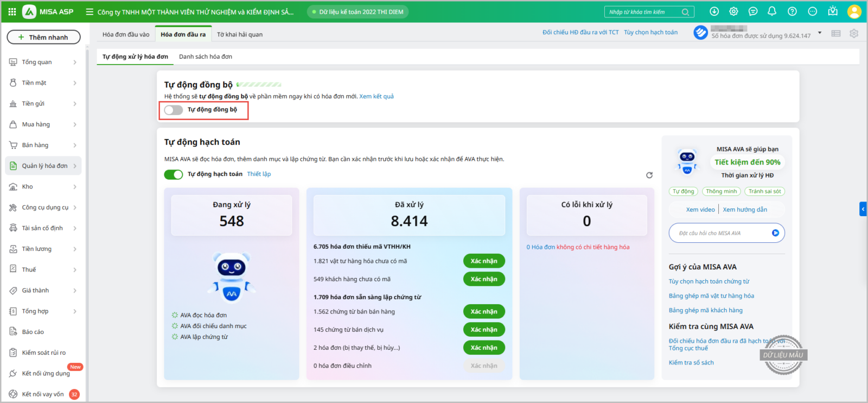Turn off the Tự động hạch toán toggle

[x=174, y=174]
